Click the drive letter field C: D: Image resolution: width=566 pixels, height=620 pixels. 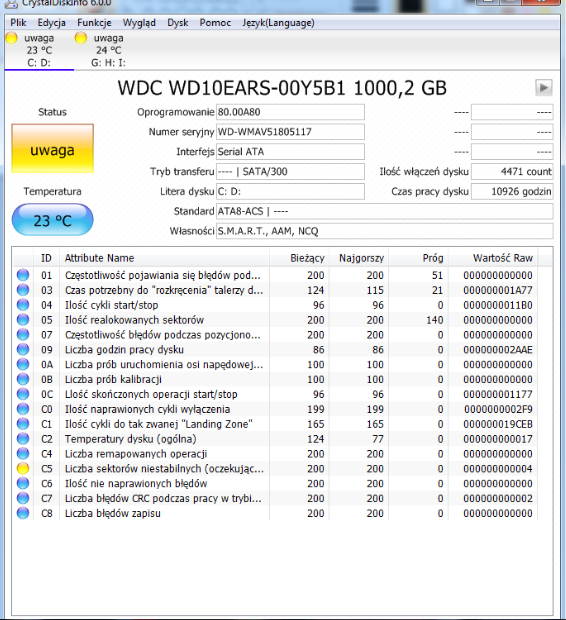click(x=290, y=191)
